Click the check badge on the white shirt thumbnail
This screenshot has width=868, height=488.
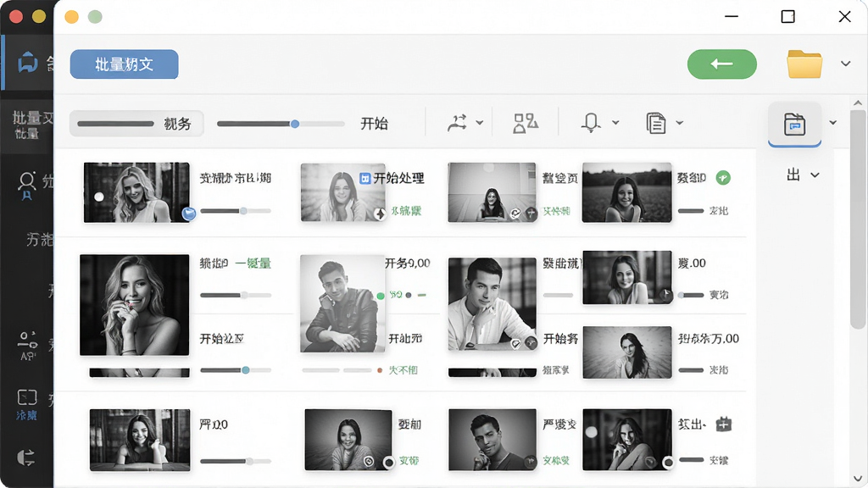516,344
